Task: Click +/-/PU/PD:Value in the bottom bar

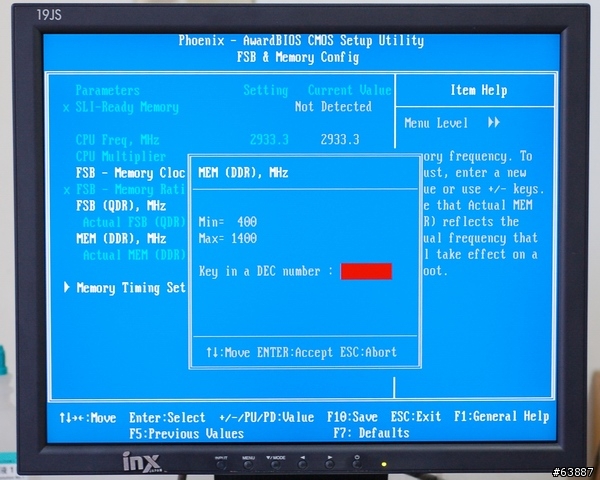Action: (x=267, y=417)
